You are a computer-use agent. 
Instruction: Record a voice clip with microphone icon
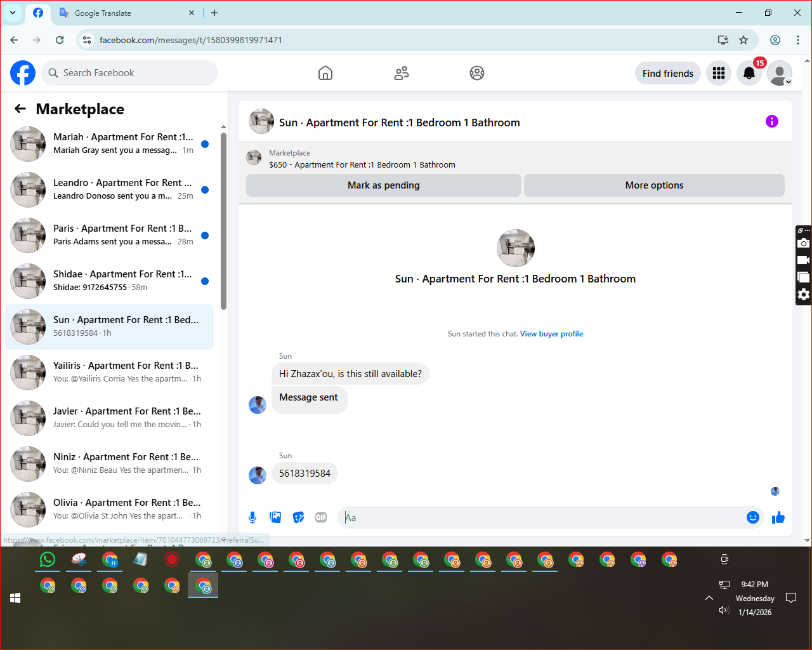(x=252, y=517)
